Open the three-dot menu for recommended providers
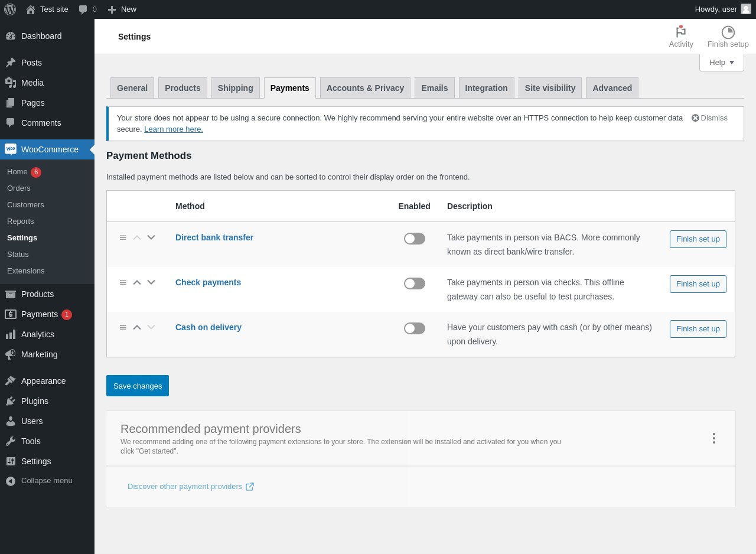 [713, 438]
